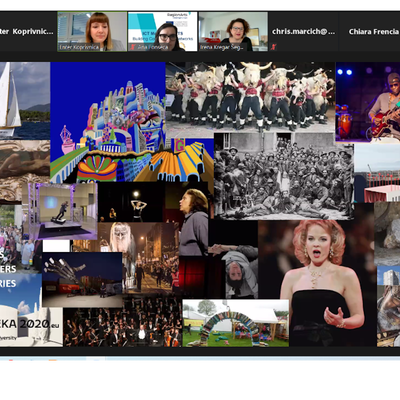This screenshot has height=400, width=400.
Task: Click the 'Irena Kregar' name label
Action: tap(222, 47)
